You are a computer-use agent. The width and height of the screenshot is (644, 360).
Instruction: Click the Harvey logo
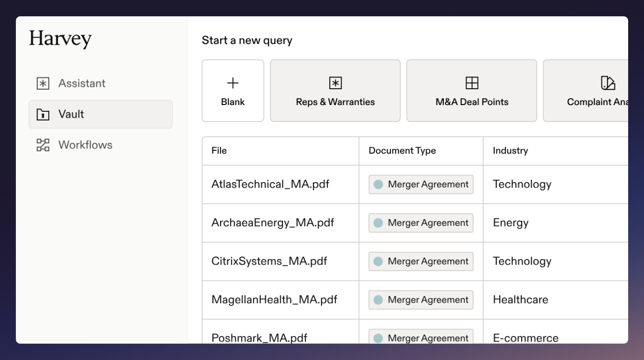click(60, 39)
